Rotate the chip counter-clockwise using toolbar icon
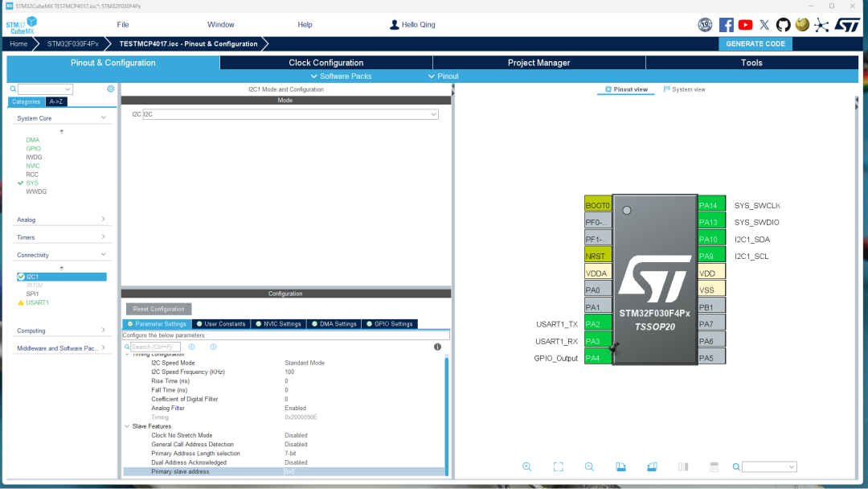The height and width of the screenshot is (489, 868). pyautogui.click(x=652, y=466)
